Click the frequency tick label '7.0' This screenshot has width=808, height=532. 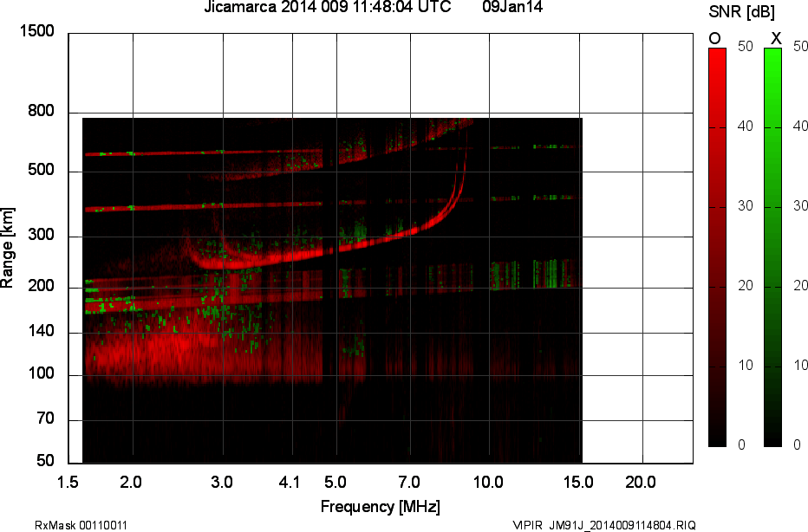(409, 483)
